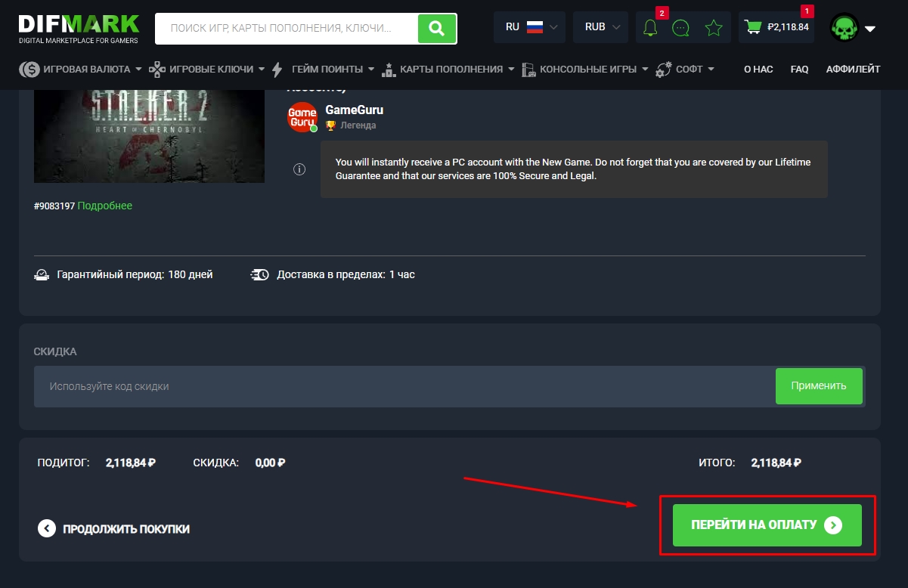Image resolution: width=908 pixels, height=588 pixels.
Task: Open the chat messages icon
Action: coord(680,28)
